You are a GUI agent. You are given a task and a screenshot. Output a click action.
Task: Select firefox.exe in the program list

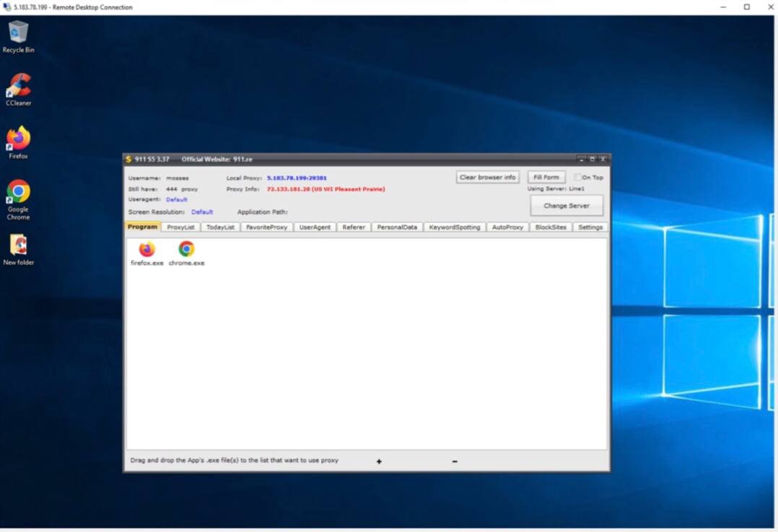point(147,253)
